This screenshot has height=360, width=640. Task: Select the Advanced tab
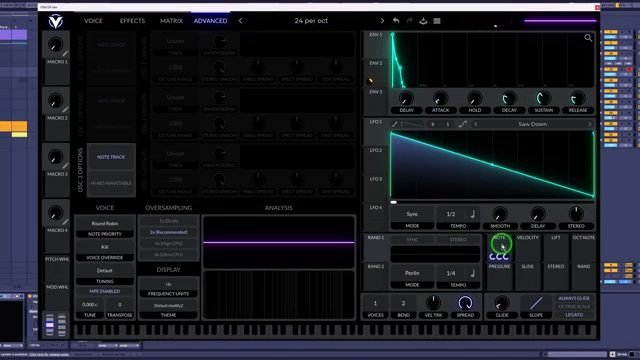click(210, 21)
